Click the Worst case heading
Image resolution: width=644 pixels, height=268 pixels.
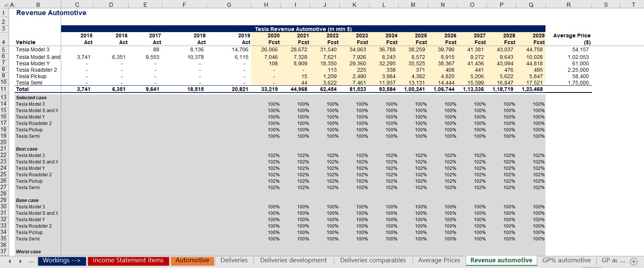tap(28, 251)
